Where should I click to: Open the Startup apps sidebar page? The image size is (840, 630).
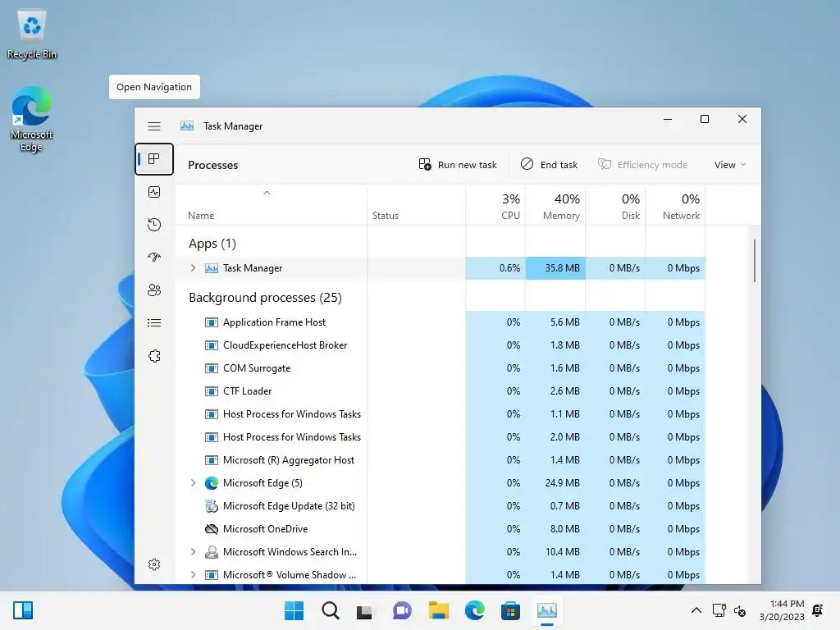pyautogui.click(x=154, y=257)
